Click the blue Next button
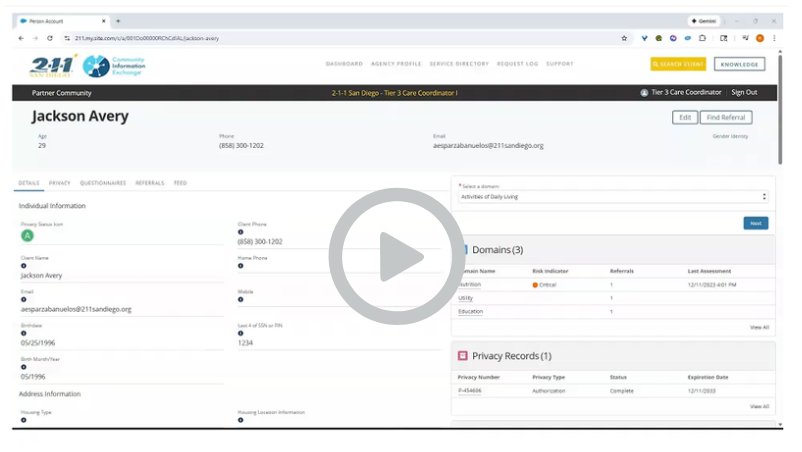The height and width of the screenshot is (452, 802). 756,223
